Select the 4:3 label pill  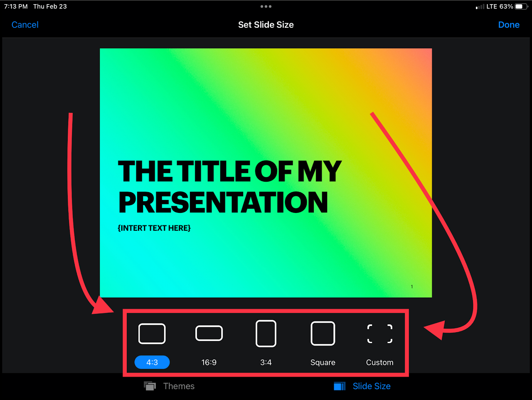click(152, 362)
